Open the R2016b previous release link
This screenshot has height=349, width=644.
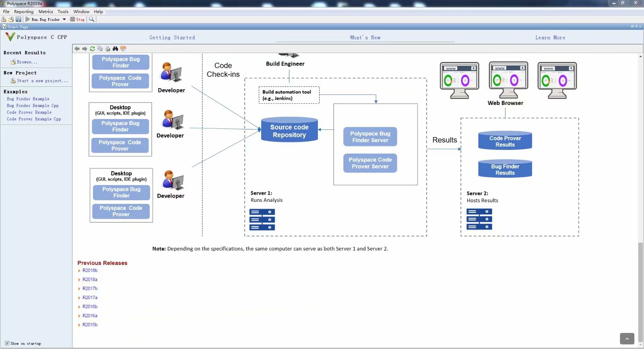coord(90,307)
